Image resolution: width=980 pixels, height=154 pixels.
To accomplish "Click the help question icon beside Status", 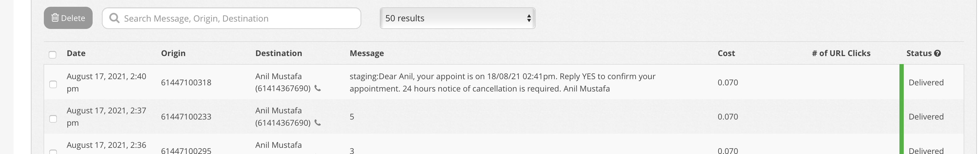I will point(937,54).
